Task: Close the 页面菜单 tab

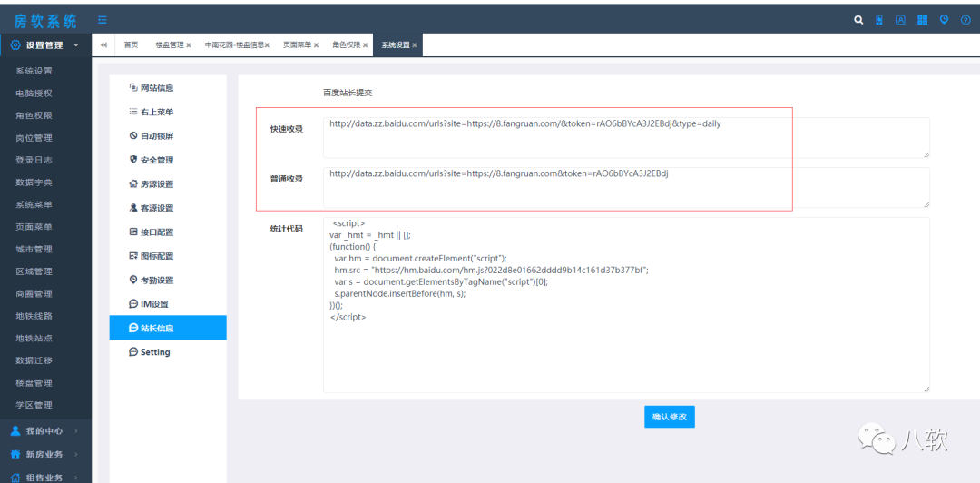Action: coord(317,45)
